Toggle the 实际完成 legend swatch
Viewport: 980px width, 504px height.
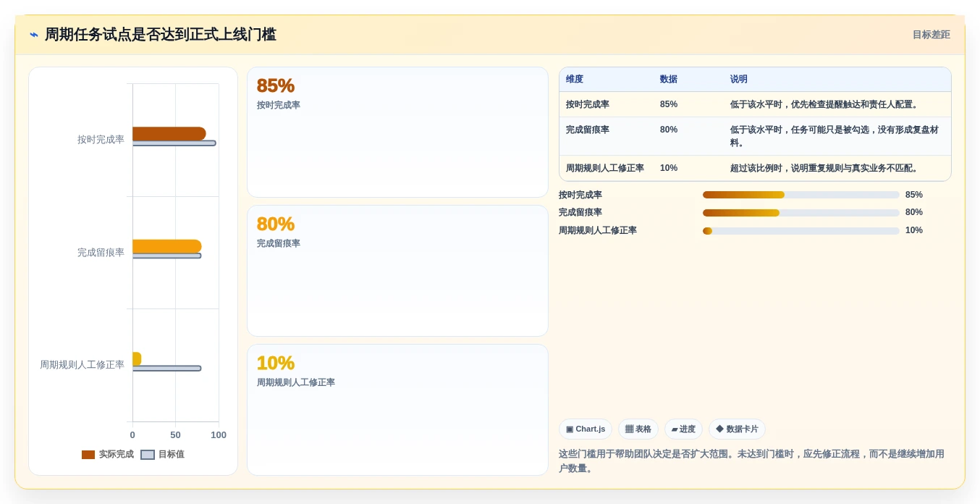point(88,455)
